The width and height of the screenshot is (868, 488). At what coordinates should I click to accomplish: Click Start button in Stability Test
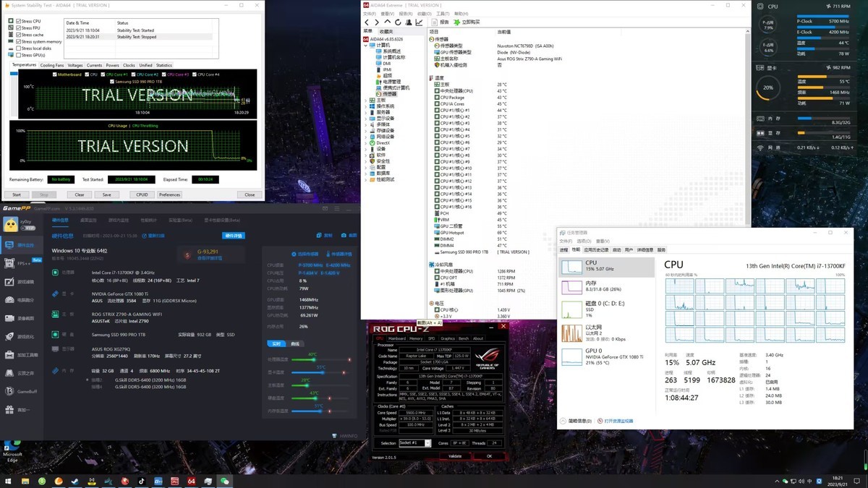pos(17,194)
